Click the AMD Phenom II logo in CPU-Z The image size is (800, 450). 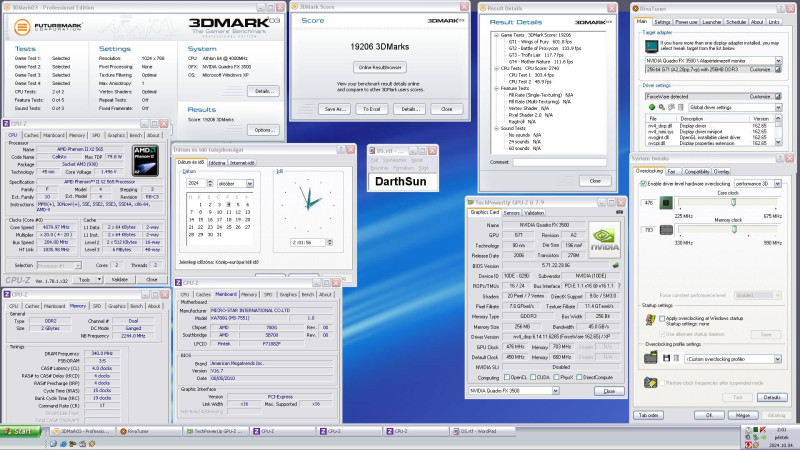145,161
